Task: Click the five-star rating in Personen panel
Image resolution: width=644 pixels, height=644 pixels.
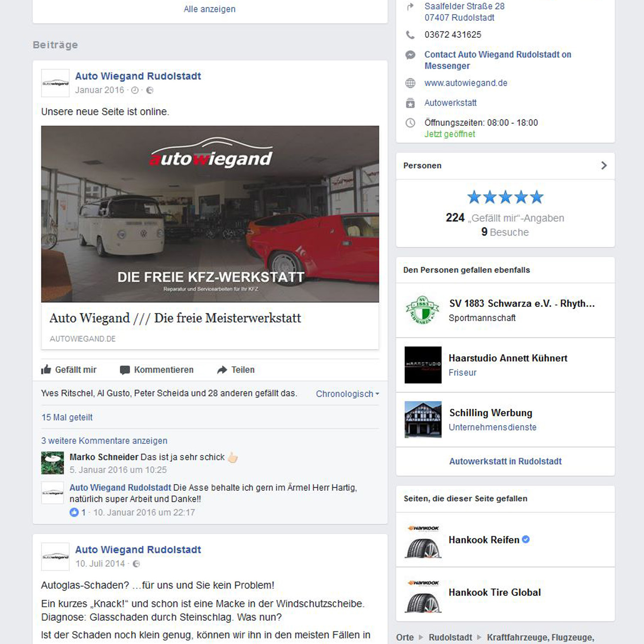Action: point(505,197)
